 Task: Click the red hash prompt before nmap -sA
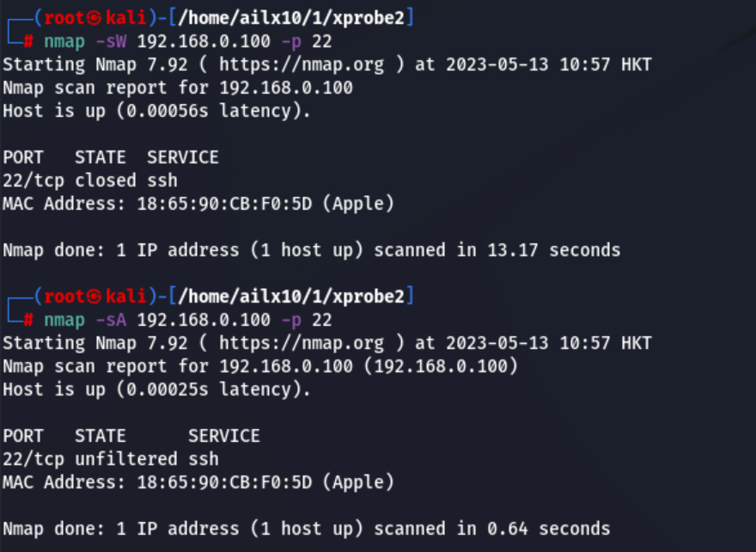[x=28, y=320]
